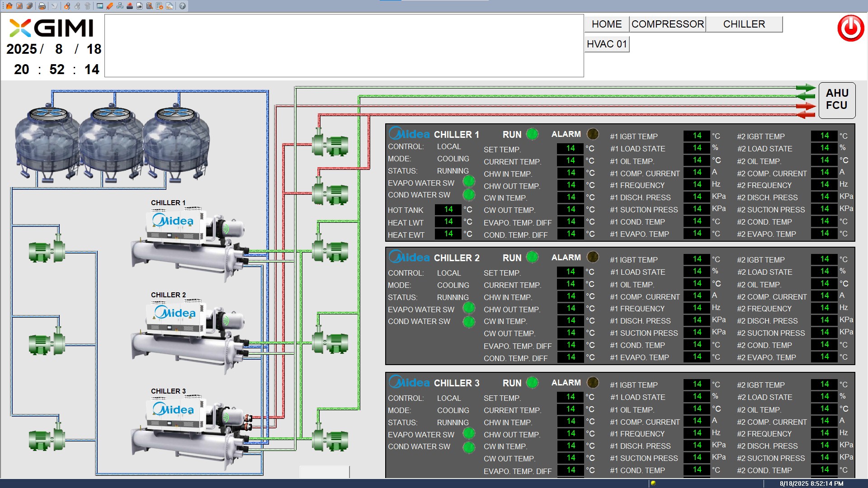This screenshot has width=868, height=488.
Task: Click the large white message box
Action: coord(344,46)
